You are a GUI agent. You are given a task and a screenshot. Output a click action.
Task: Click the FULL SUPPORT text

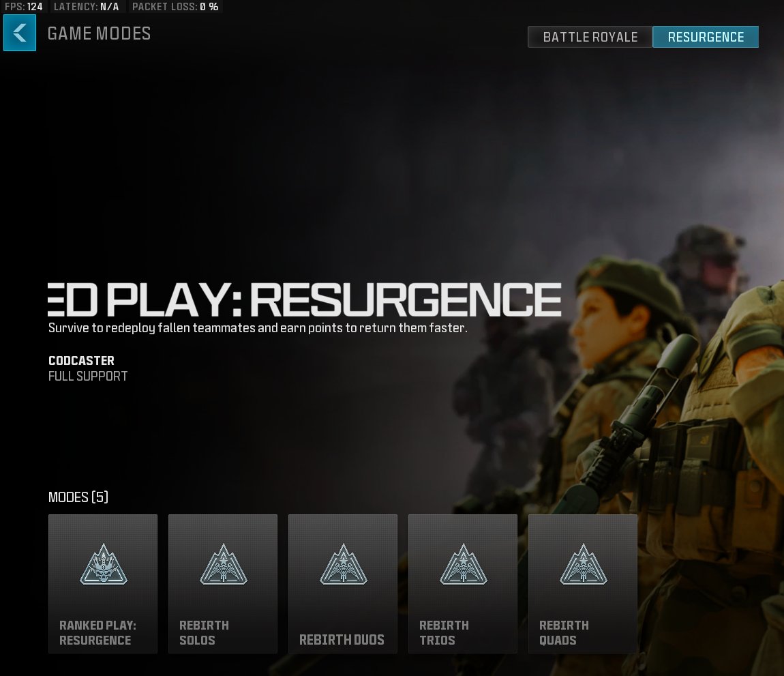(x=88, y=377)
